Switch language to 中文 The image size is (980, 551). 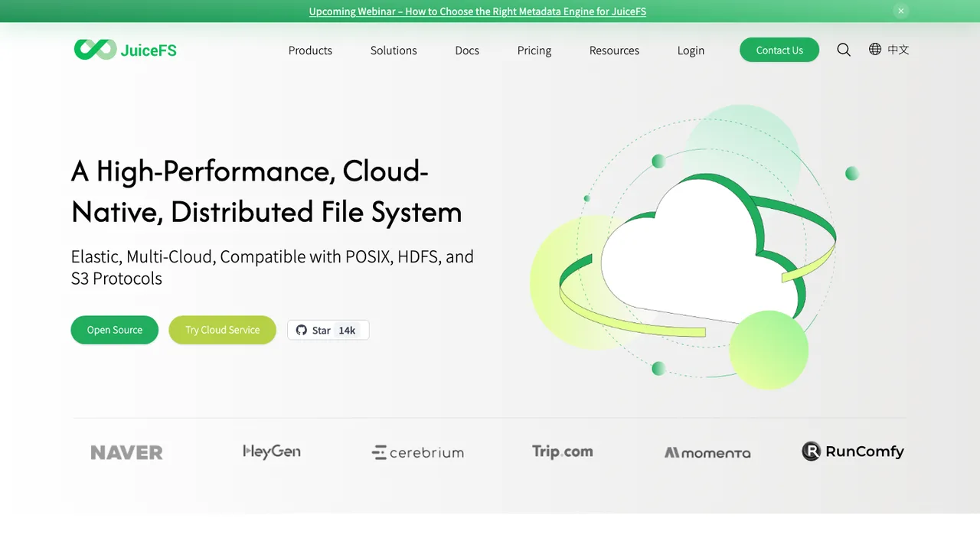click(x=898, y=50)
